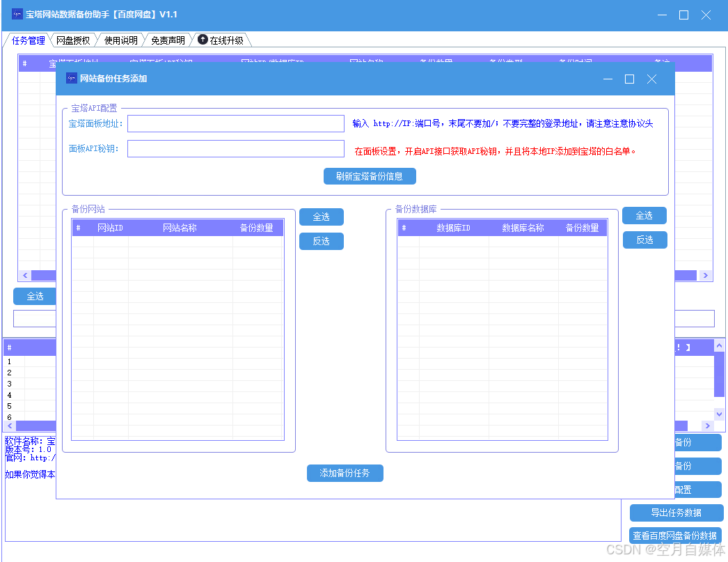Maximize the main 宝塔网站数据备份助手 window
This screenshot has height=562, width=728.
pos(684,15)
